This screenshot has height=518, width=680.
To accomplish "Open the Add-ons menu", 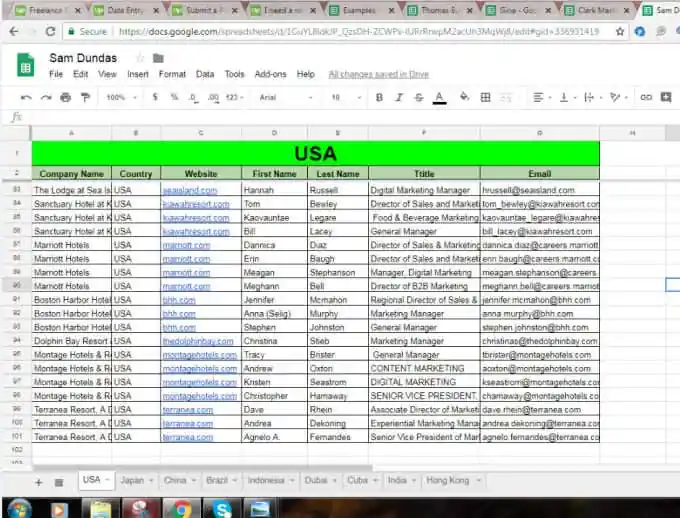I will [270, 74].
